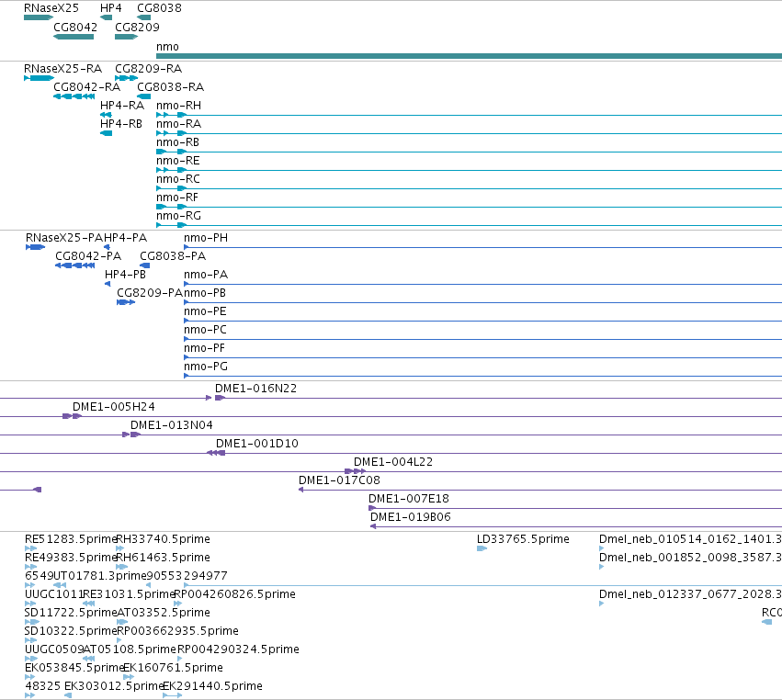Select the RP004290324.5prime EST label
This screenshot has width=782, height=700.
[x=238, y=650]
